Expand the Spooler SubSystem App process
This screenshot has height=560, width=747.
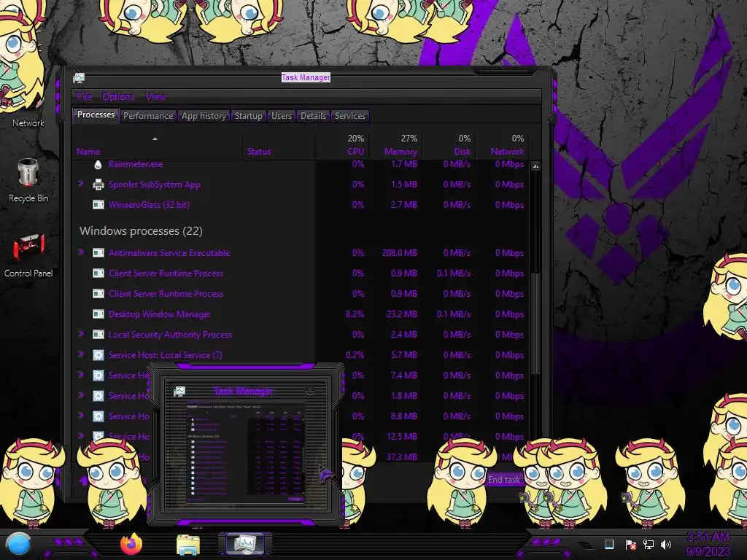pos(81,183)
